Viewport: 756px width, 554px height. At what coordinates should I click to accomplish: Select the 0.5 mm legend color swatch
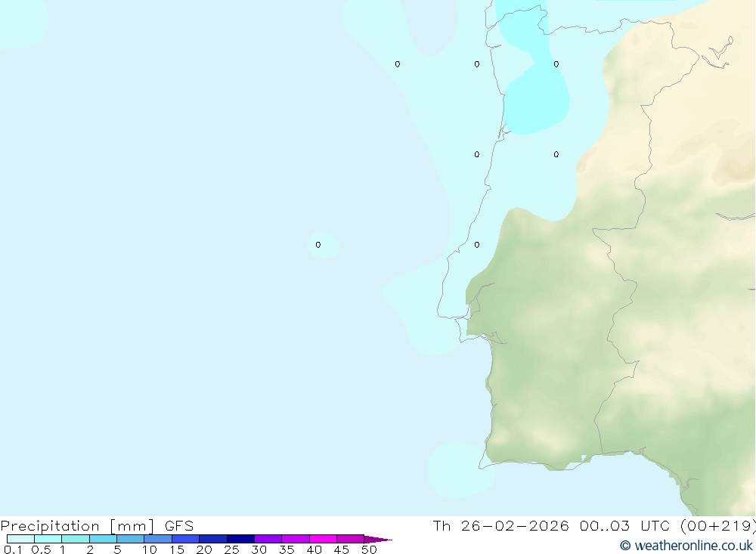[48, 539]
